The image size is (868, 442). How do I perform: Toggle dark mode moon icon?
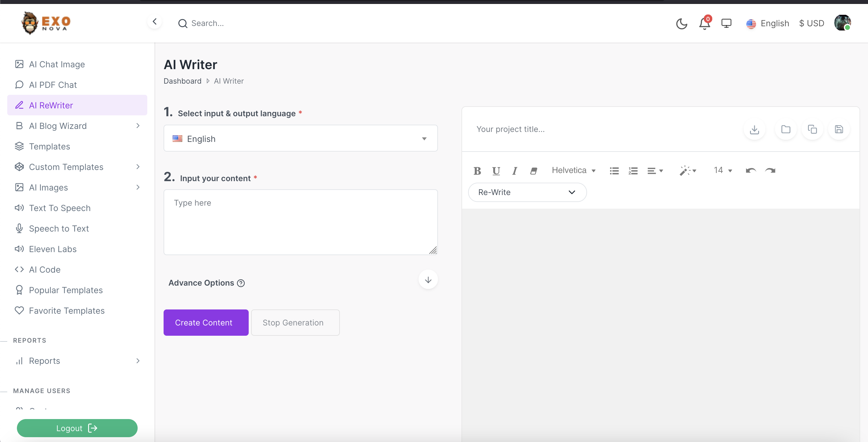pyautogui.click(x=681, y=24)
